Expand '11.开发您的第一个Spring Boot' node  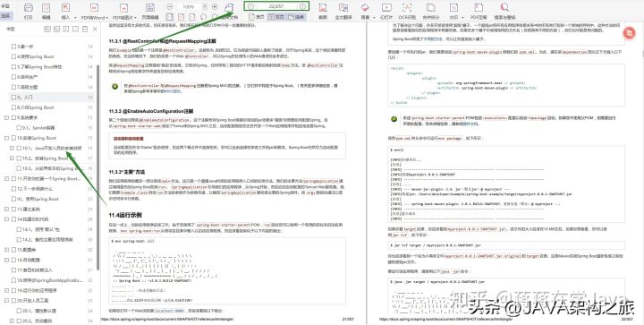(x=6, y=179)
